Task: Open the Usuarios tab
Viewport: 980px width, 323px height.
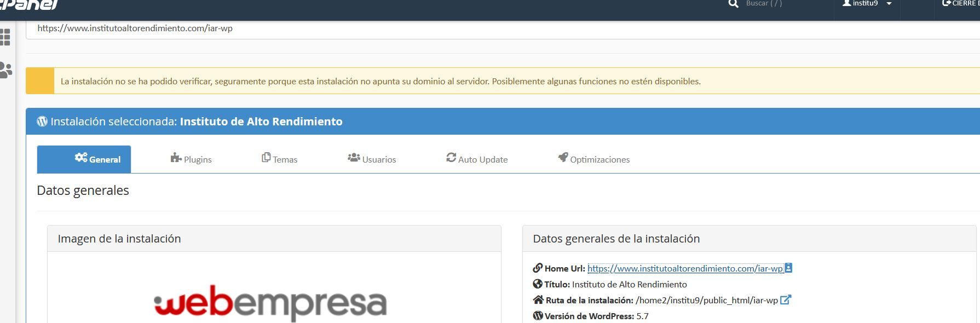Action: [x=372, y=159]
